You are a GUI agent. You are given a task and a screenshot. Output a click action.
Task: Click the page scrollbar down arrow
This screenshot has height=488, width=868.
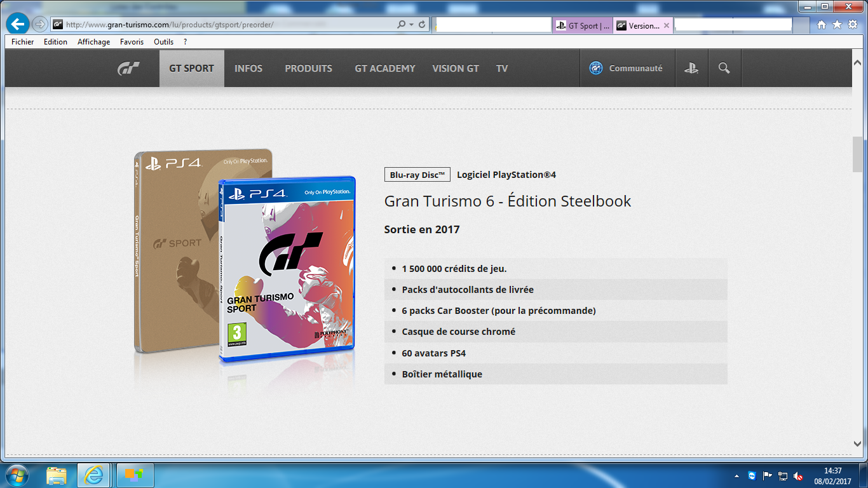point(857,444)
